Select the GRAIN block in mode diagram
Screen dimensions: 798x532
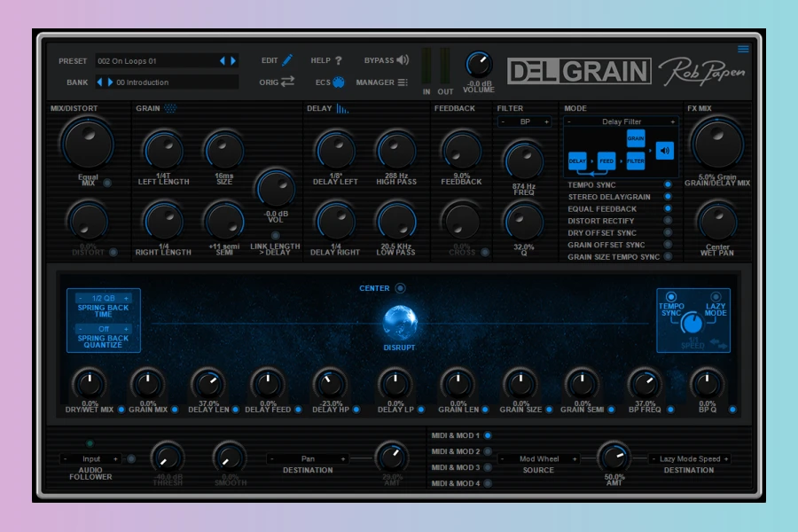click(636, 138)
